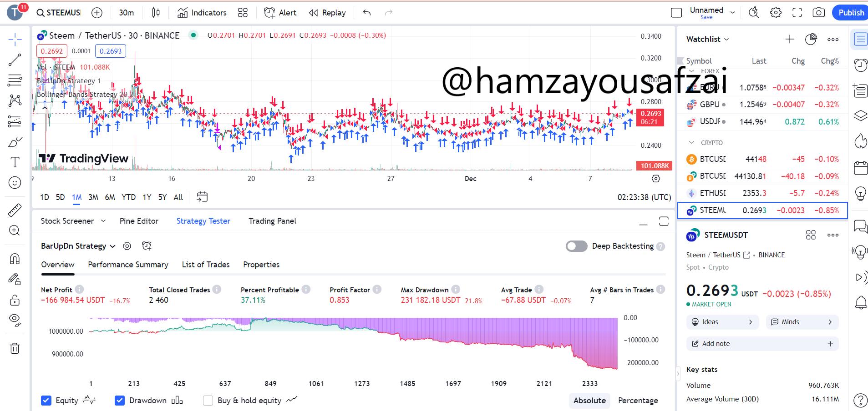Open chart settings gear in toolbar
This screenshot has height=411, width=868.
[776, 13]
